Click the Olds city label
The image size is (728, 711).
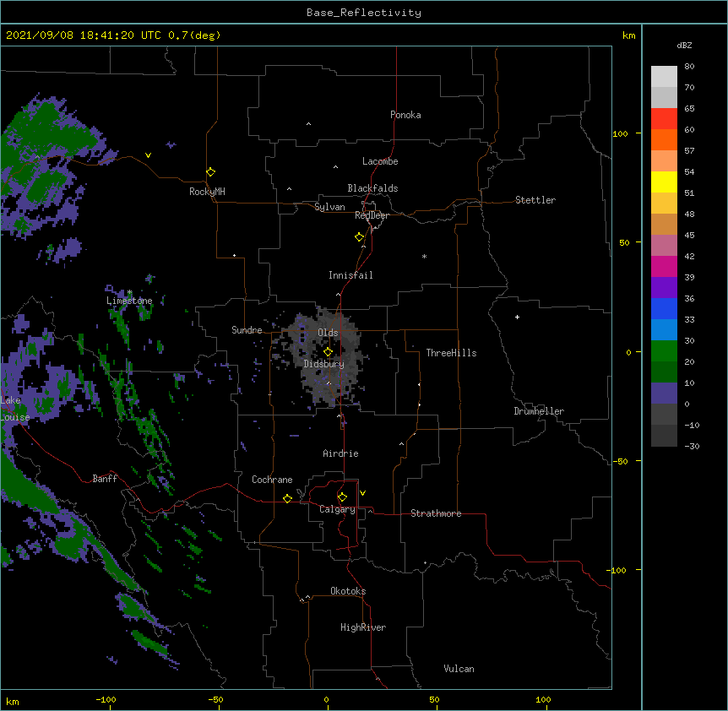(328, 333)
